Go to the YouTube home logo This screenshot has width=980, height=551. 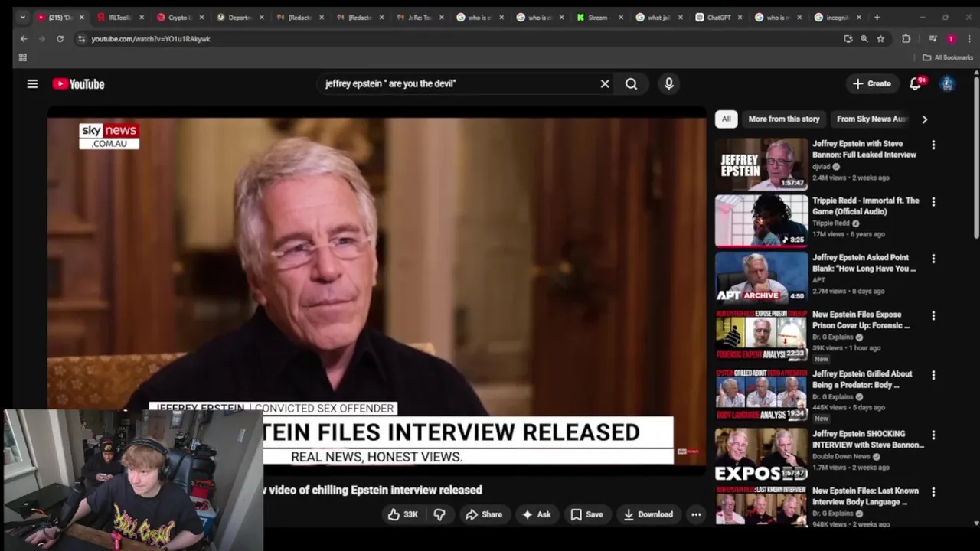(x=78, y=84)
